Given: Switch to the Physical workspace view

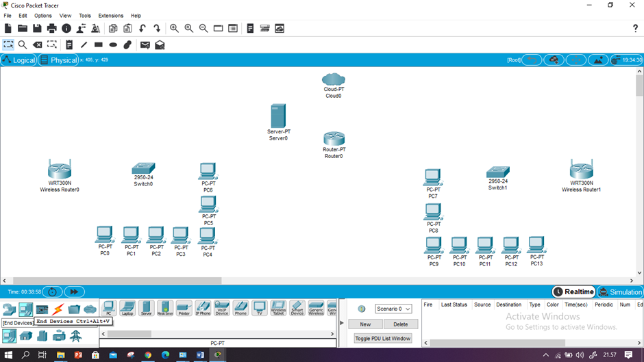Looking at the screenshot, I should click(59, 60).
